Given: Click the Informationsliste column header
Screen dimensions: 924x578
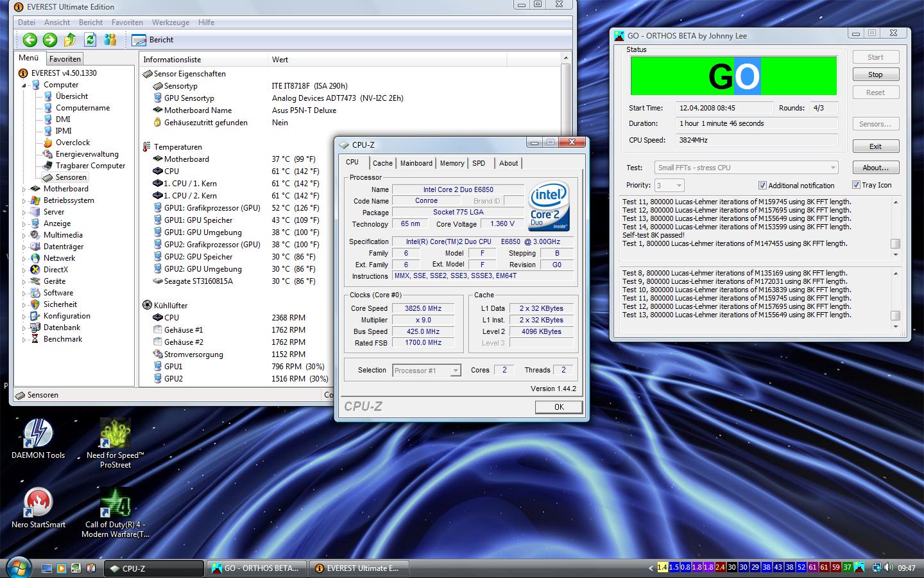Looking at the screenshot, I should coord(203,60).
